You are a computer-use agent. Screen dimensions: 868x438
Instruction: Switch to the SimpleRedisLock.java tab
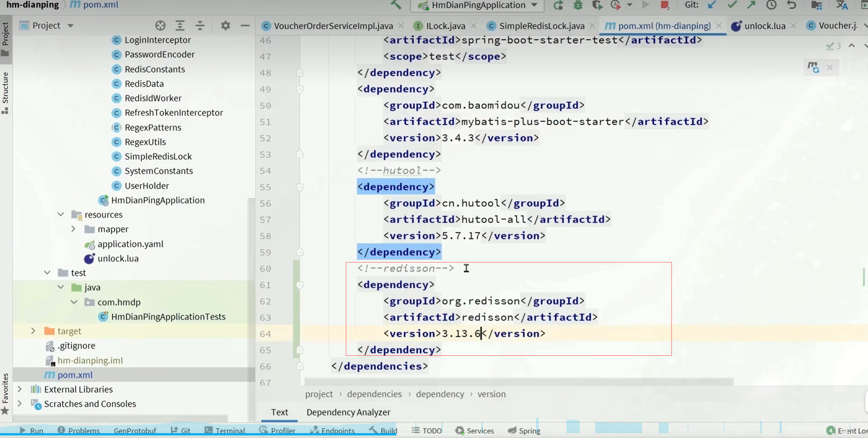click(x=541, y=26)
